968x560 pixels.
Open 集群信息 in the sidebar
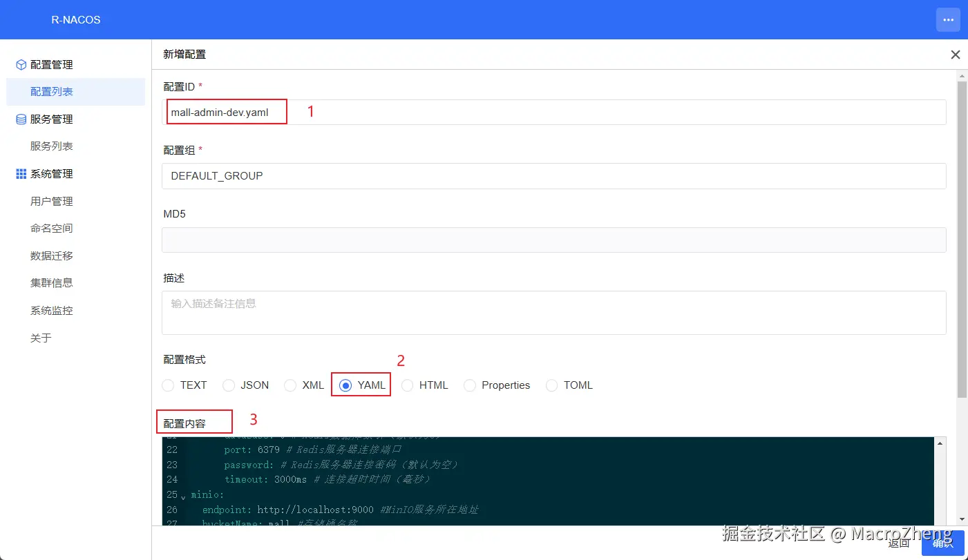click(75, 283)
